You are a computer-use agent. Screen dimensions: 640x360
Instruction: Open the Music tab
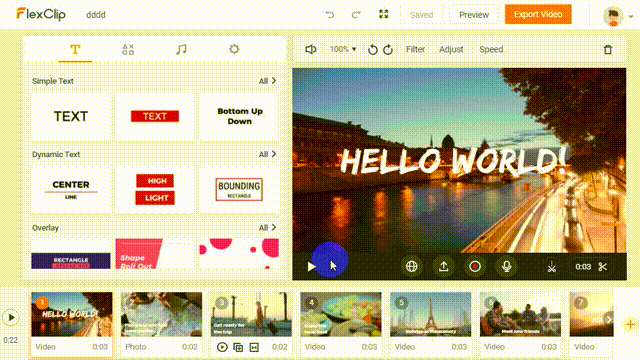tap(181, 49)
